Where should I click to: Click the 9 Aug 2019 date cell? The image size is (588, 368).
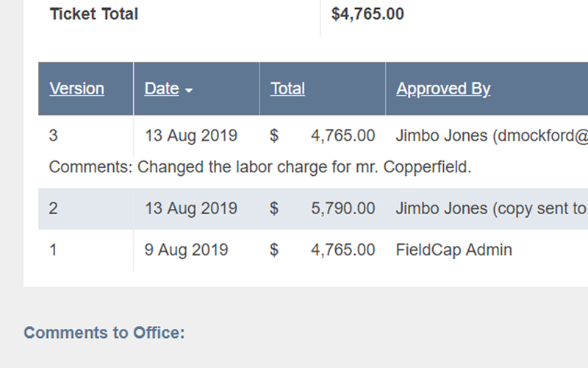(x=187, y=250)
